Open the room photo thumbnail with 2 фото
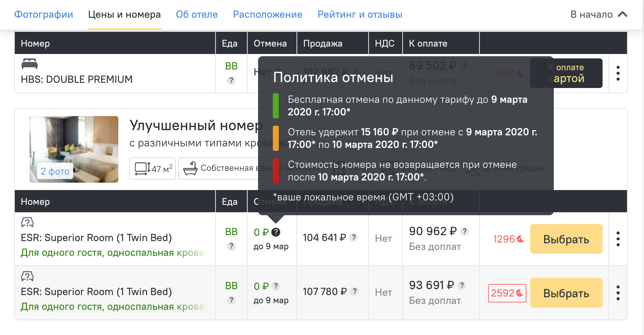Screen dimensions: 644x335 point(74,149)
